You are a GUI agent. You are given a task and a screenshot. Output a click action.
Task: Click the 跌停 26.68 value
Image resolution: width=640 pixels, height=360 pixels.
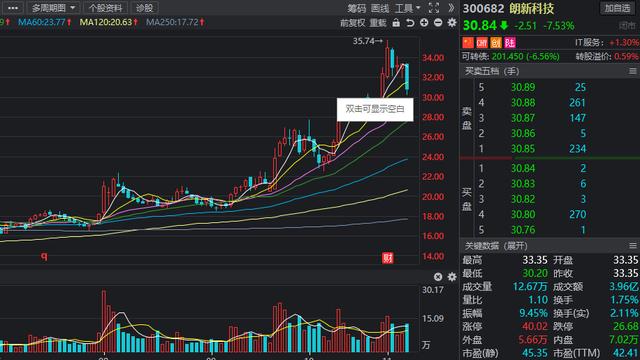(626, 327)
